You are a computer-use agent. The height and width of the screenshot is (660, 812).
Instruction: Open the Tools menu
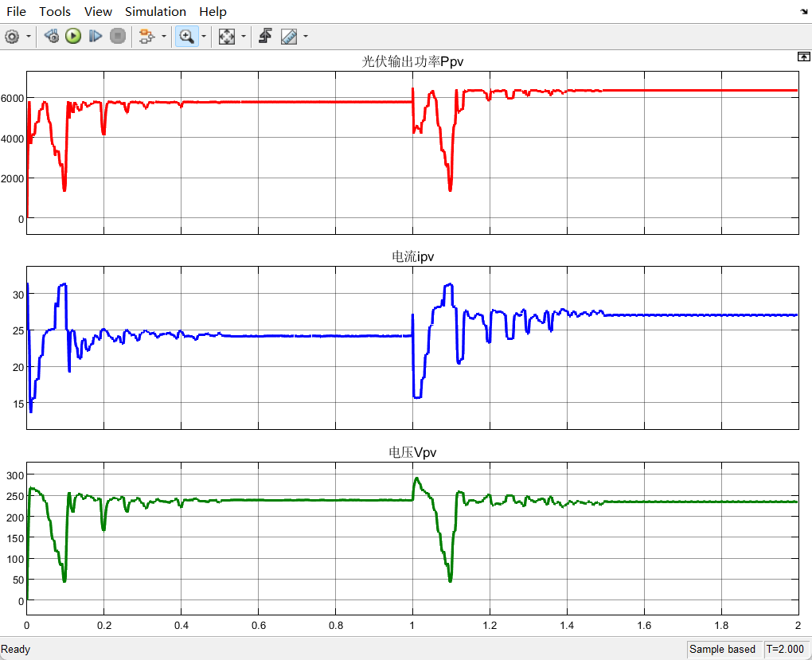coord(55,12)
